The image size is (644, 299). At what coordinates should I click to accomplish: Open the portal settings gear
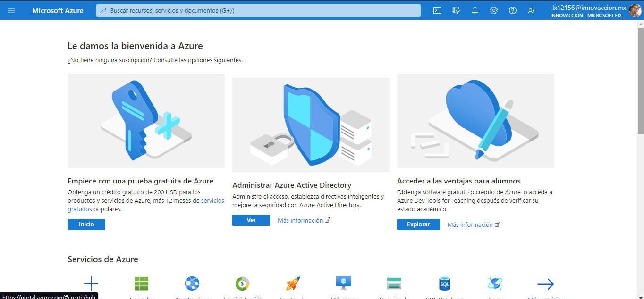point(494,10)
